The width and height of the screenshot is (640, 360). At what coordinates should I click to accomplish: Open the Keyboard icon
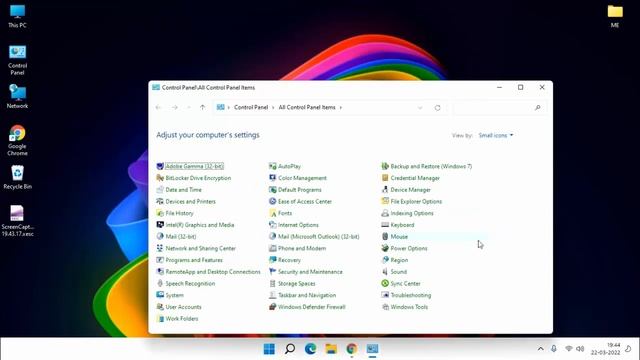[x=385, y=225]
